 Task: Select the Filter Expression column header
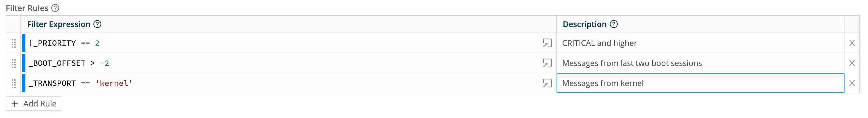coord(59,24)
